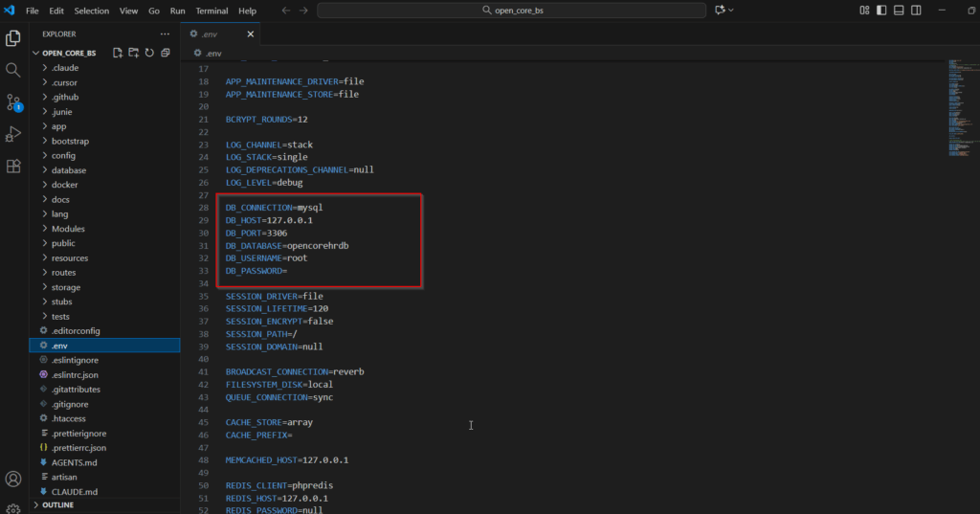980x514 pixels.
Task: Open the Terminal menu
Action: [212, 11]
